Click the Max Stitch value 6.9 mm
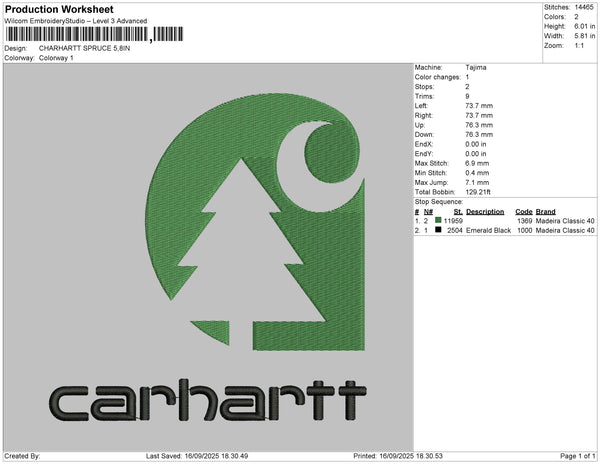 477,163
